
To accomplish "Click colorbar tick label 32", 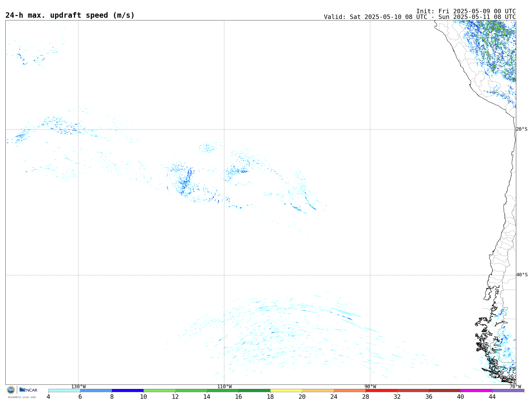I will tap(397, 397).
